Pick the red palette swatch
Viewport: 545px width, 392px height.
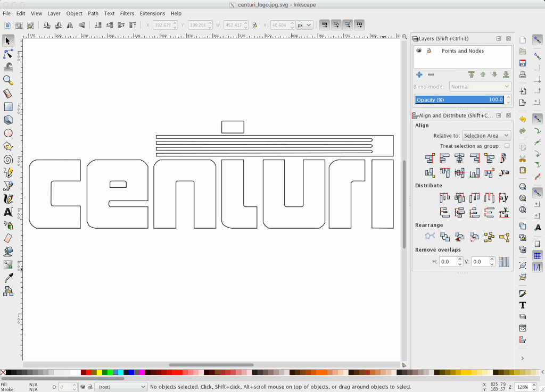(x=89, y=372)
